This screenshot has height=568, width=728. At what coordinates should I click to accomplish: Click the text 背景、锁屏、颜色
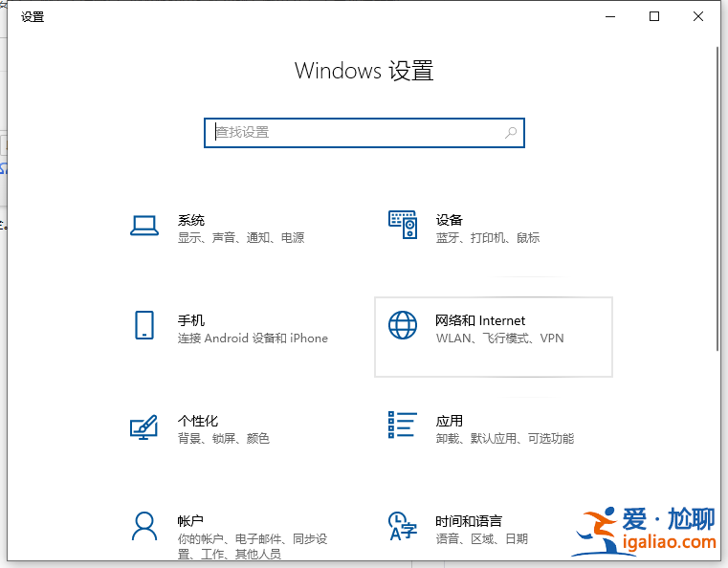click(224, 438)
